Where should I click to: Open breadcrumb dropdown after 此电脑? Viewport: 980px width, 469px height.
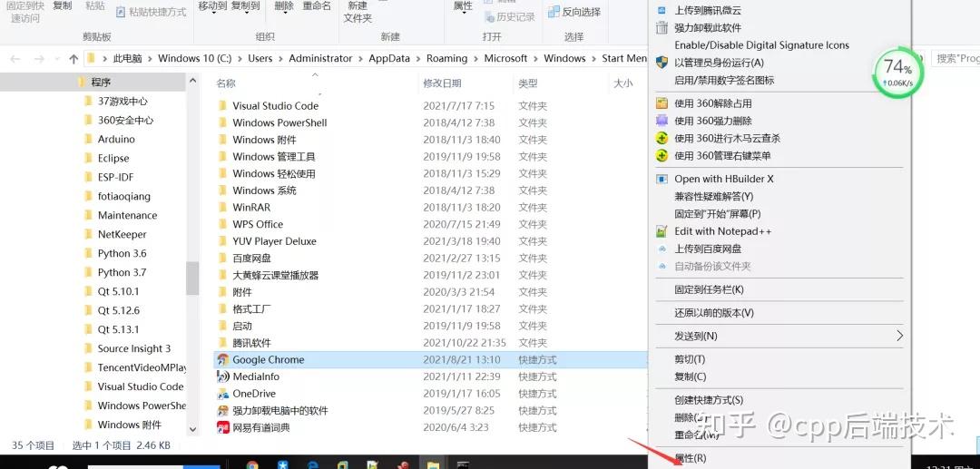pos(150,58)
